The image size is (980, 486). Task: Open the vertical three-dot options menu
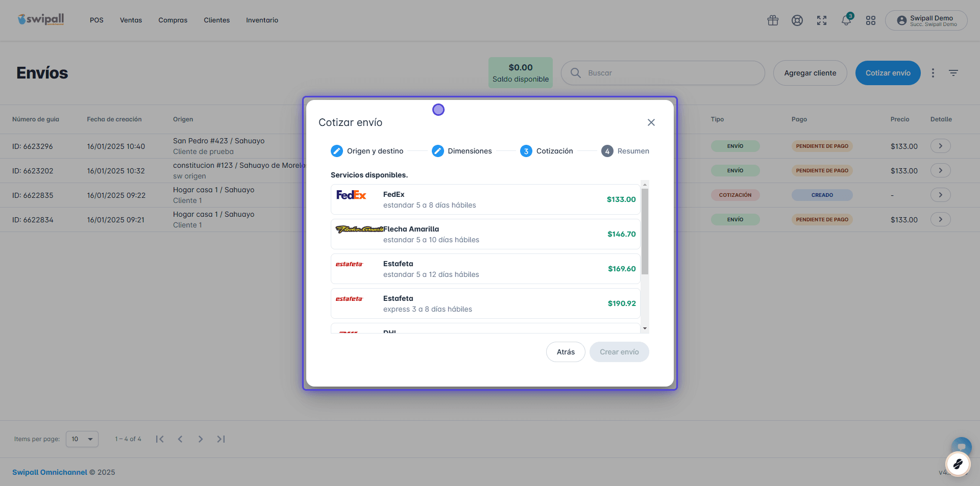933,73
